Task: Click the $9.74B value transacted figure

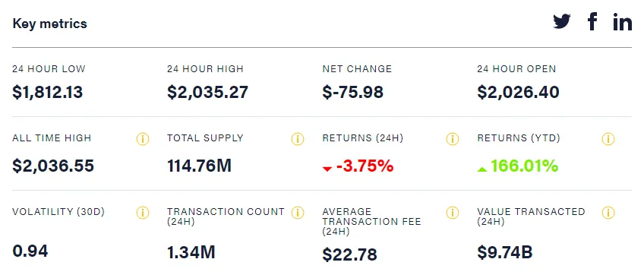Action: 505,252
